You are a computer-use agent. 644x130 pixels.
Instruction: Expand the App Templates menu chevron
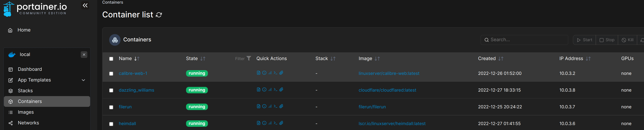tap(83, 80)
